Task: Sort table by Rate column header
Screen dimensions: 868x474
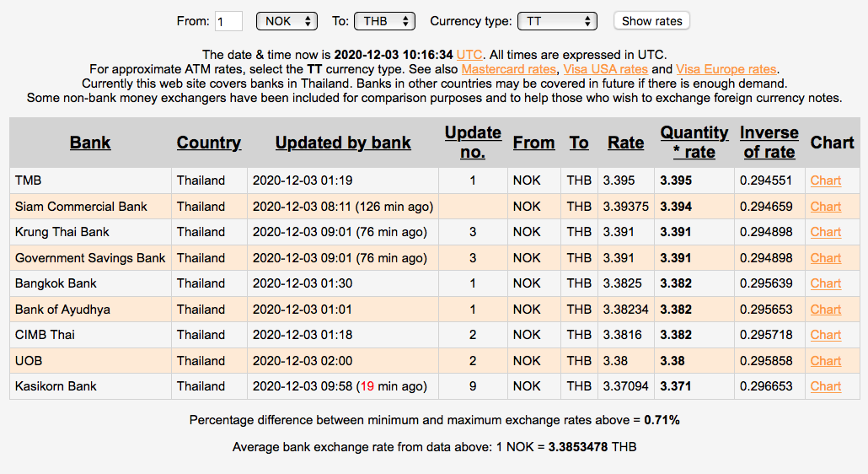Action: pos(625,143)
